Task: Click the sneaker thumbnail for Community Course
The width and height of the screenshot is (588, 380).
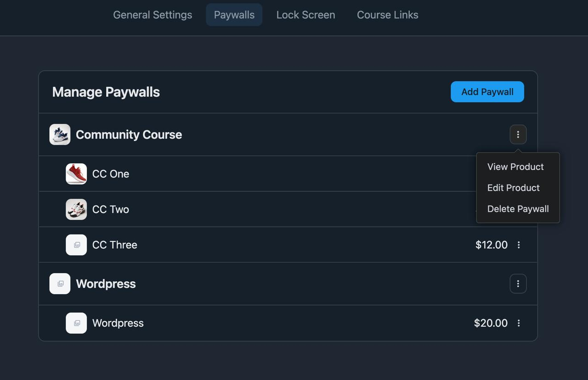Action: 60,134
